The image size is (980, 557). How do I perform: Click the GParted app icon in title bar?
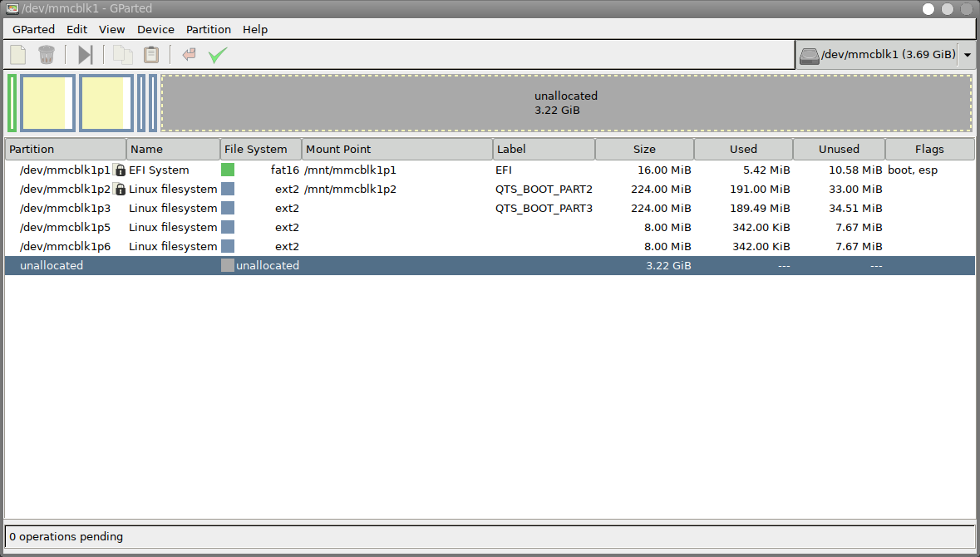tap(12, 9)
